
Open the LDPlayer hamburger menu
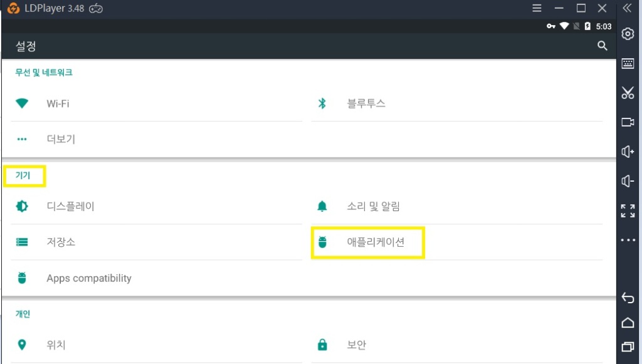pos(537,8)
